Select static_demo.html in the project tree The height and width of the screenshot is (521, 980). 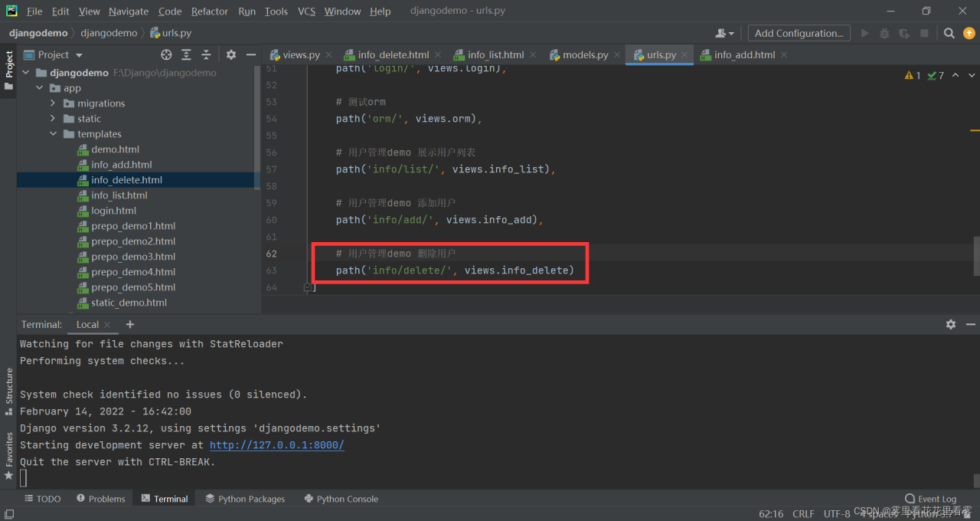[x=129, y=303]
